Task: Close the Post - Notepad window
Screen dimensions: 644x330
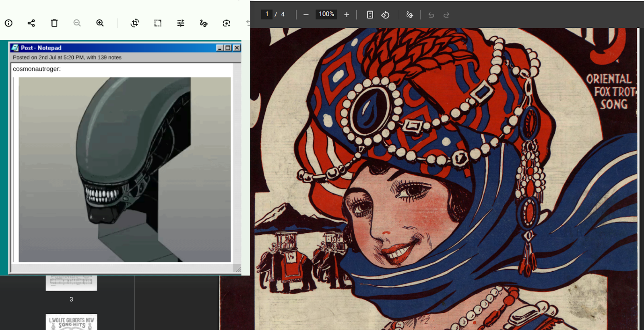Action: coord(237,48)
